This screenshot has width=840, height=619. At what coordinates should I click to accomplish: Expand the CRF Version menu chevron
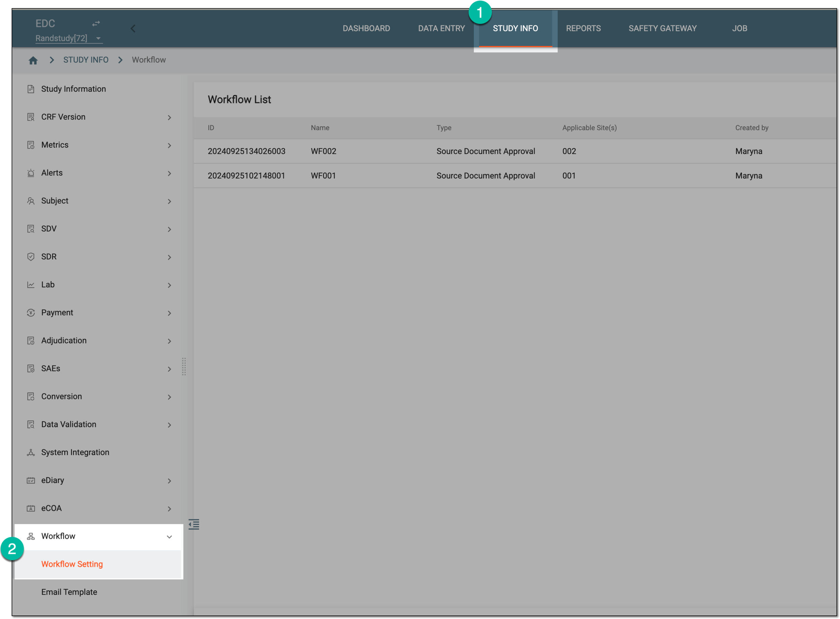click(x=169, y=118)
